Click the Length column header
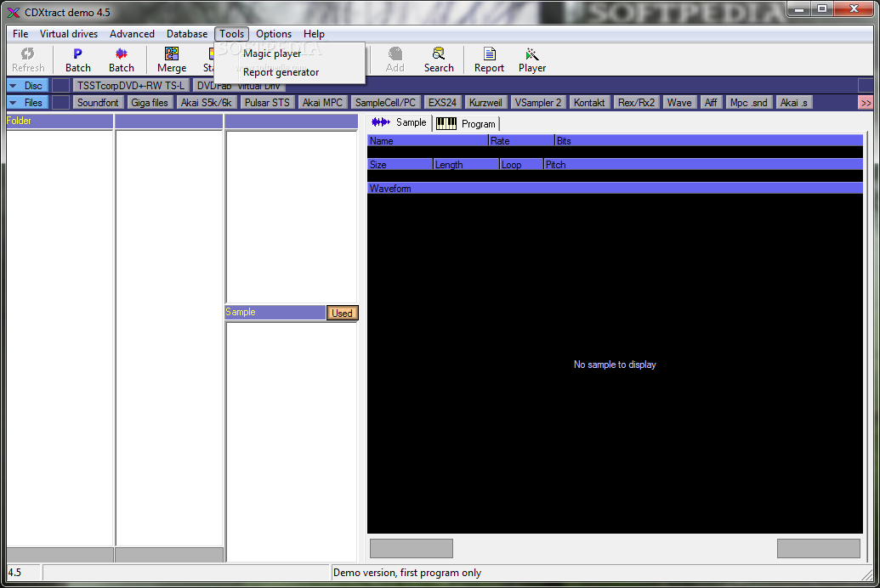 tap(467, 164)
